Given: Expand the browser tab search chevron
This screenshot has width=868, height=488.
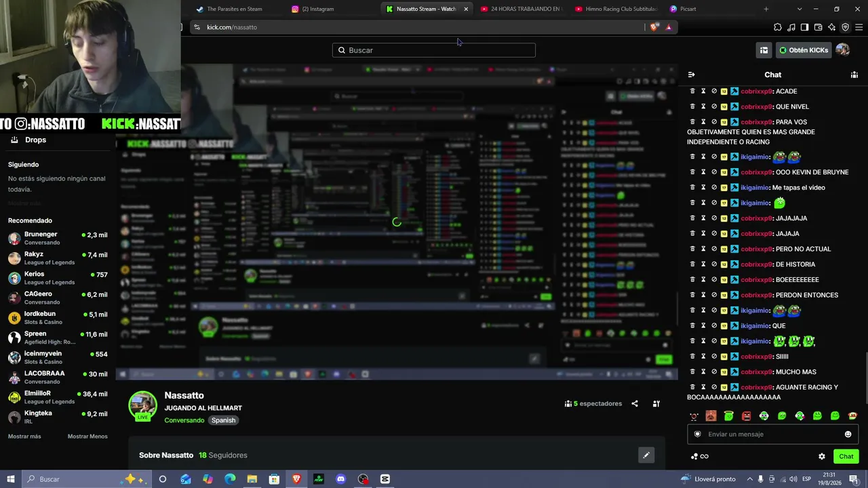Looking at the screenshot, I should point(800,9).
